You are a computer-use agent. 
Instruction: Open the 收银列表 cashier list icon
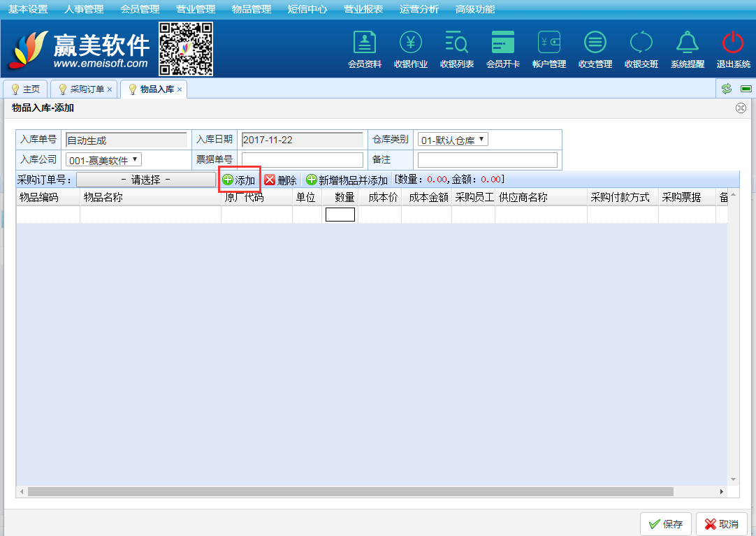tap(457, 43)
